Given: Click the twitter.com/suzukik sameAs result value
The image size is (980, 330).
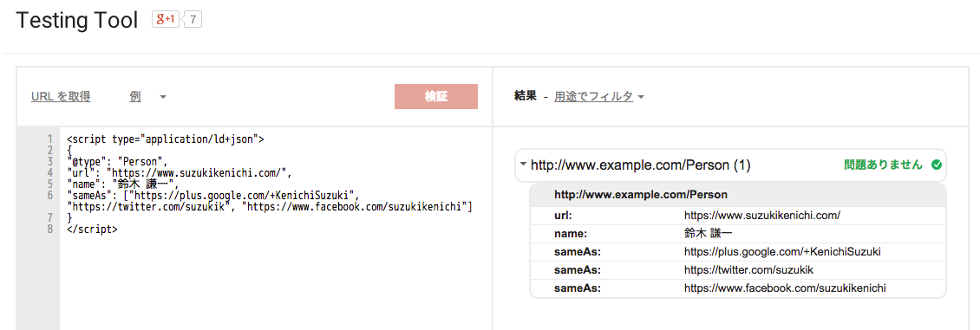Looking at the screenshot, I should 748,269.
